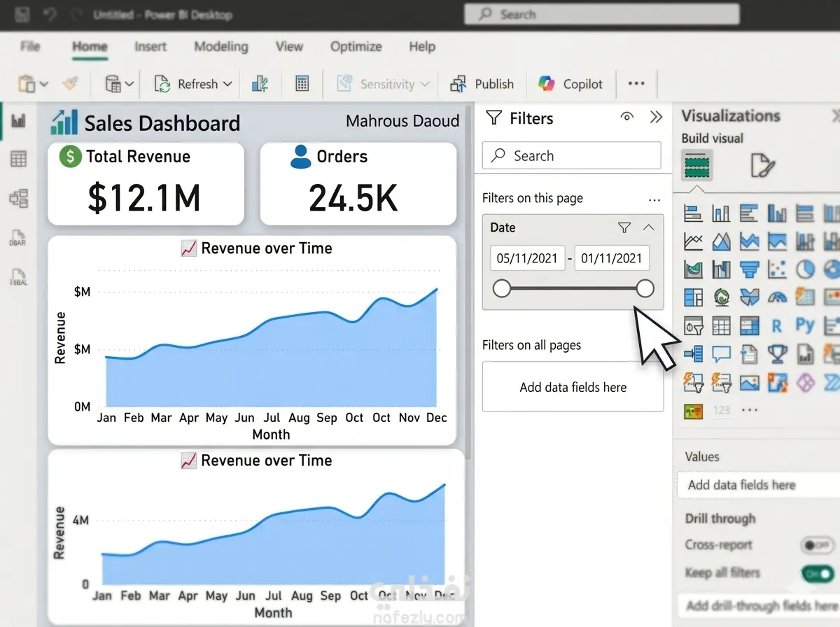The image size is (840, 627).
Task: Click the title bar Search box
Action: 601,14
